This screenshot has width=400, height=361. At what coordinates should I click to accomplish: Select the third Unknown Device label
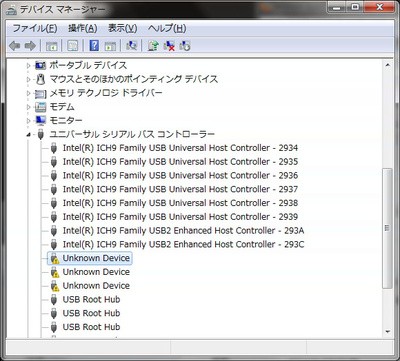(x=96, y=286)
